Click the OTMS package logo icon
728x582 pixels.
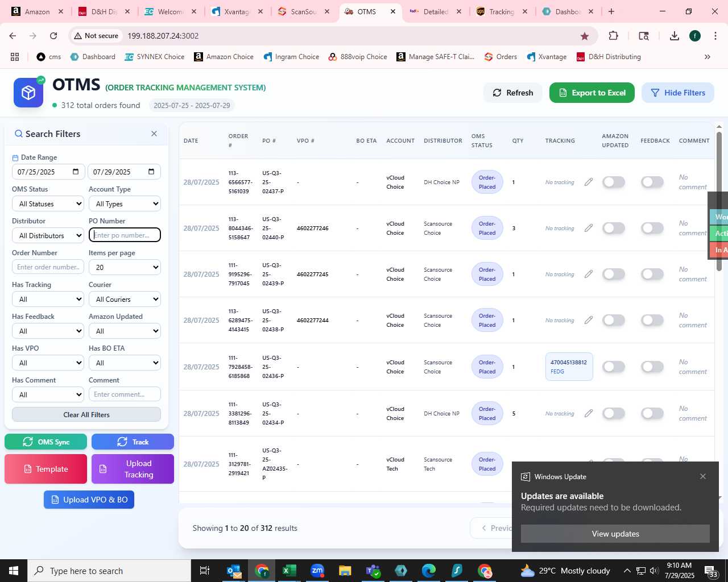pyautogui.click(x=28, y=93)
